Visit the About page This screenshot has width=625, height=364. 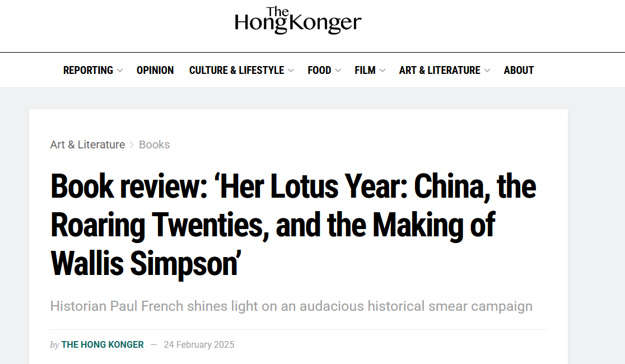[519, 70]
